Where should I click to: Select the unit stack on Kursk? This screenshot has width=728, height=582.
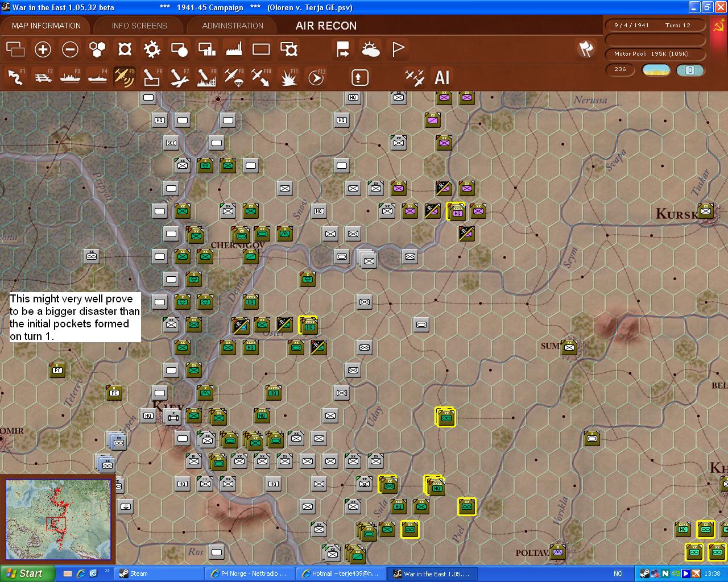(x=705, y=211)
